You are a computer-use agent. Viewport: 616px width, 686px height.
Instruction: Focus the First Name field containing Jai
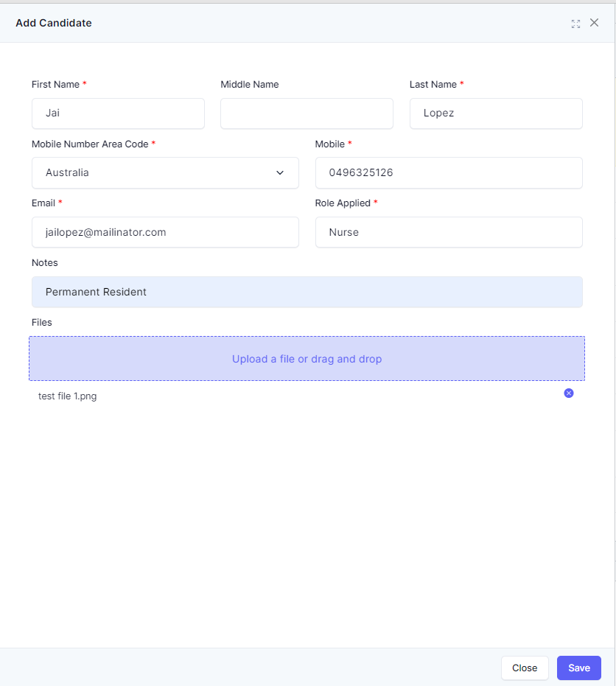coord(118,113)
